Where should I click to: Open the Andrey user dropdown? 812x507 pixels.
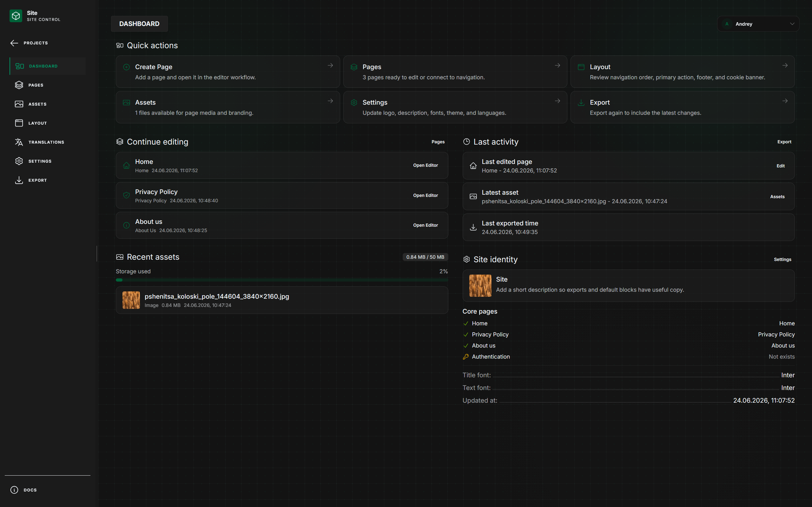758,24
